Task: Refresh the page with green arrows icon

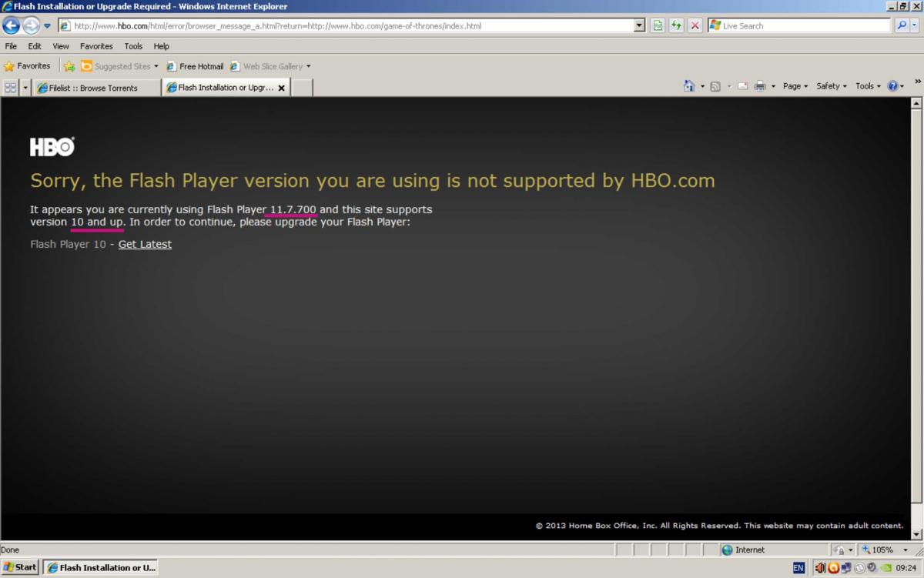Action: [676, 25]
